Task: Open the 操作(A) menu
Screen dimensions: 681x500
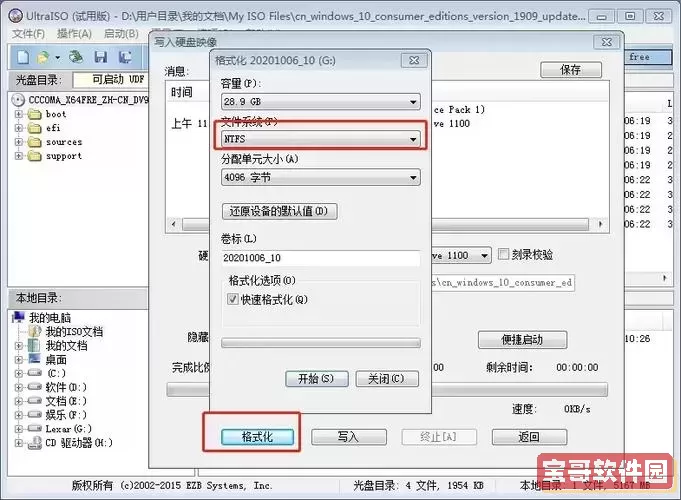Action: (74, 33)
